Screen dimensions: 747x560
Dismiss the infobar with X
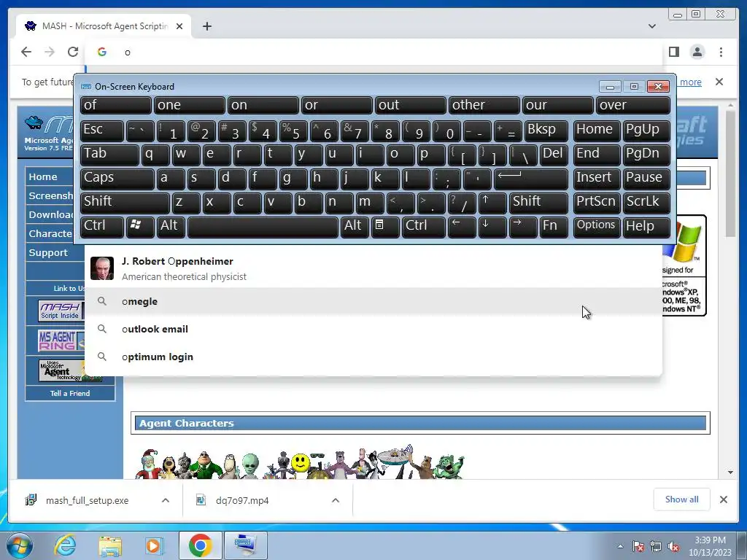[x=719, y=82]
